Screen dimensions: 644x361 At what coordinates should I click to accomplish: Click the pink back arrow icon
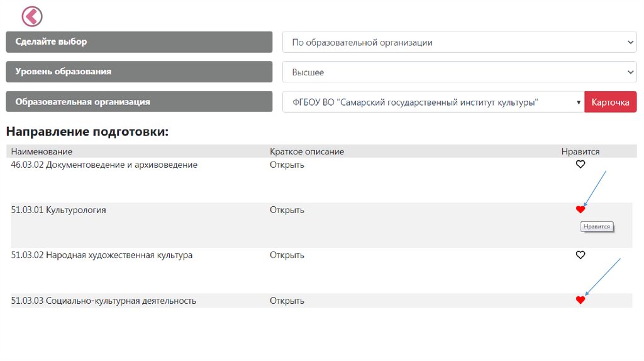click(x=32, y=16)
